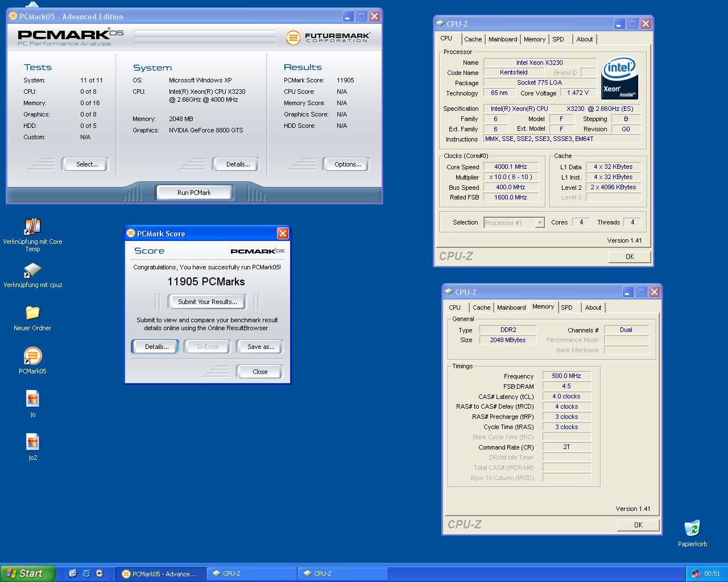Click Details... in PCMark Score dialog
Viewport: 728px width, 582px height.
(x=155, y=347)
